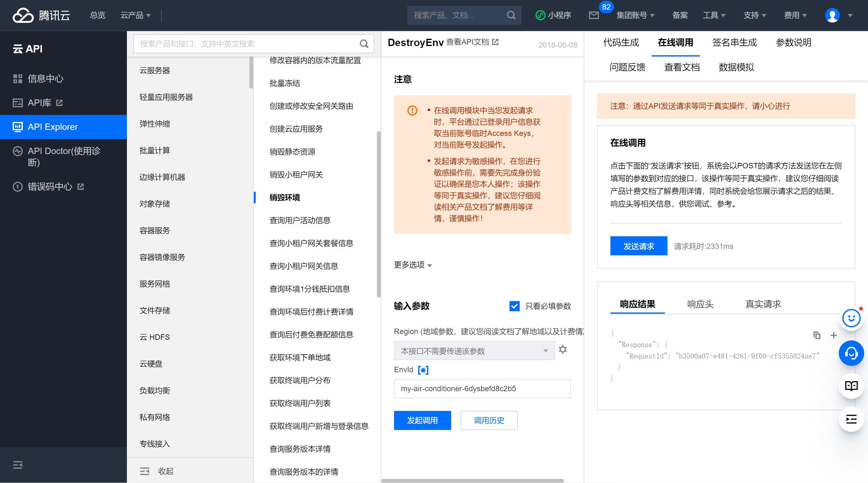This screenshot has height=483, width=868.
Task: Click 总览 in the top navigation
Action: click(97, 15)
